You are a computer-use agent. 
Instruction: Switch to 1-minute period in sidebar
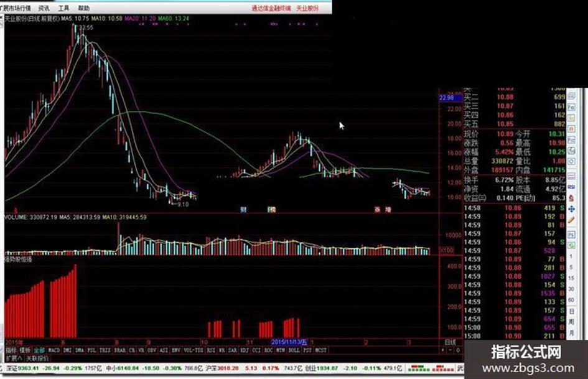coord(571,256)
